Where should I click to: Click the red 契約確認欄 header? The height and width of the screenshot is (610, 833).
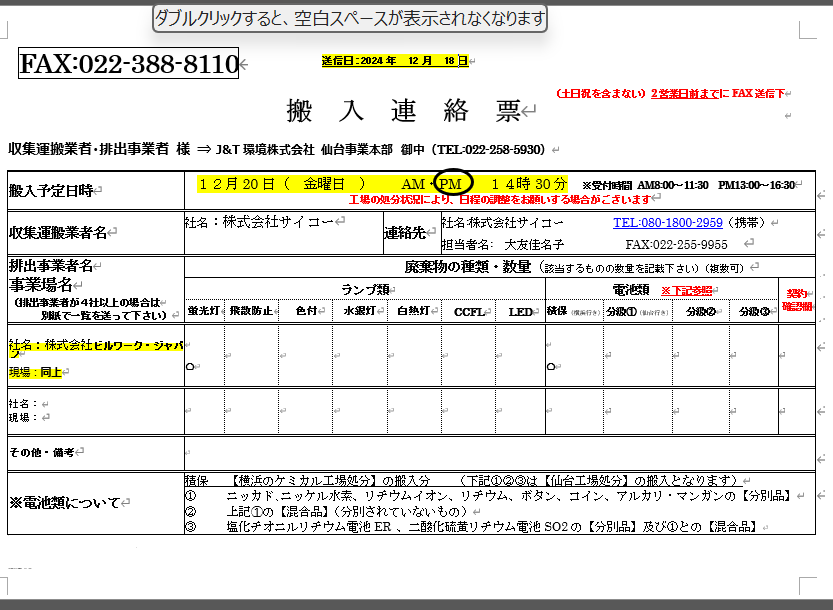pyautogui.click(x=796, y=299)
